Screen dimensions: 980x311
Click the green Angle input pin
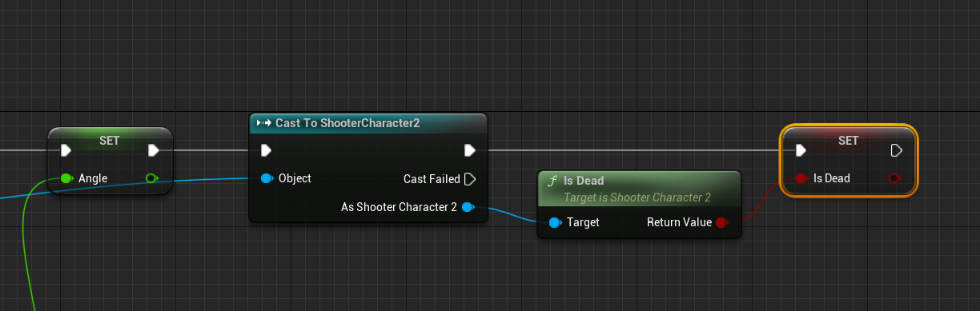coord(66,178)
